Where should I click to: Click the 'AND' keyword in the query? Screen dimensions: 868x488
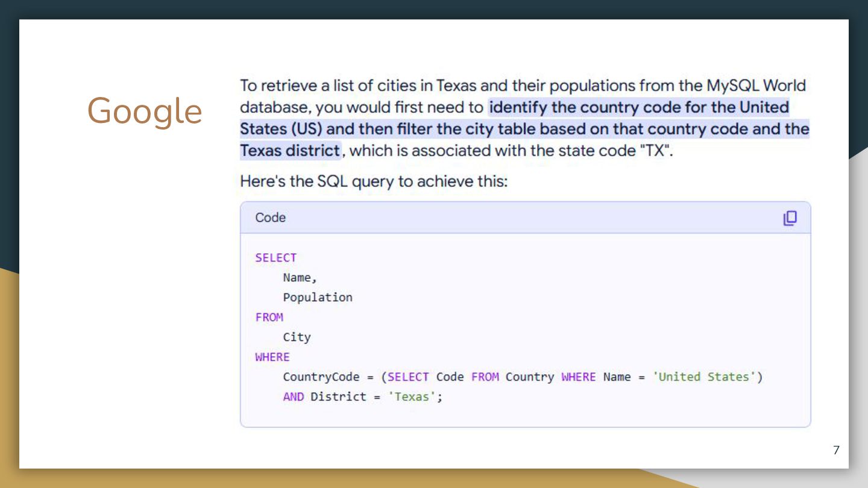[294, 396]
